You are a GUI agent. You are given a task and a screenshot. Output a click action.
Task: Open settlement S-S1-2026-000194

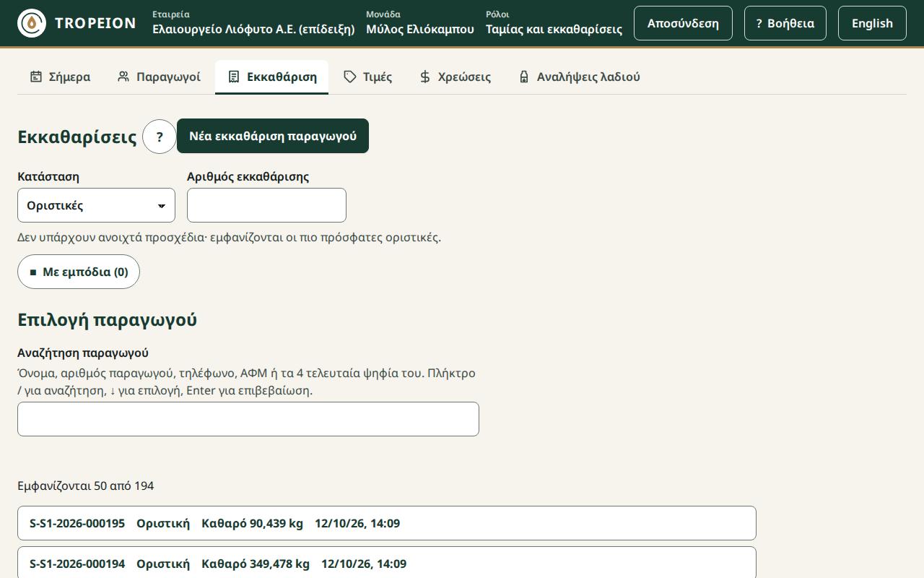point(387,563)
